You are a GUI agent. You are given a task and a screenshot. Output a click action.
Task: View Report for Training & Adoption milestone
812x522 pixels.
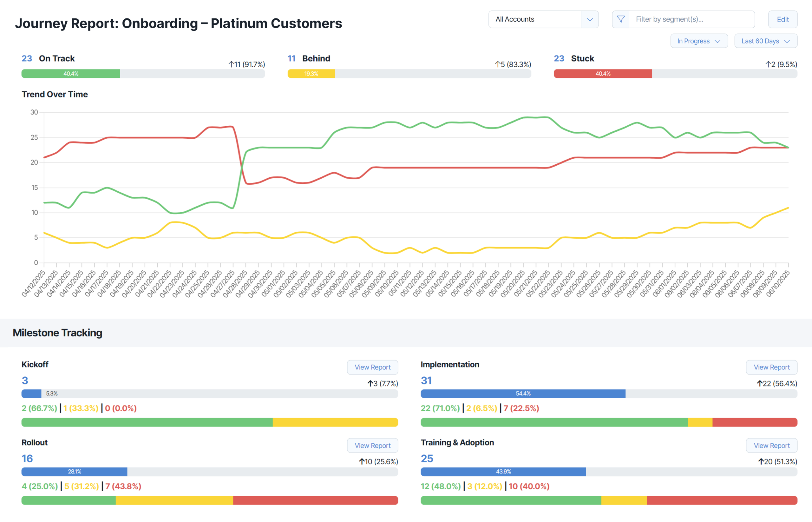coord(771,446)
